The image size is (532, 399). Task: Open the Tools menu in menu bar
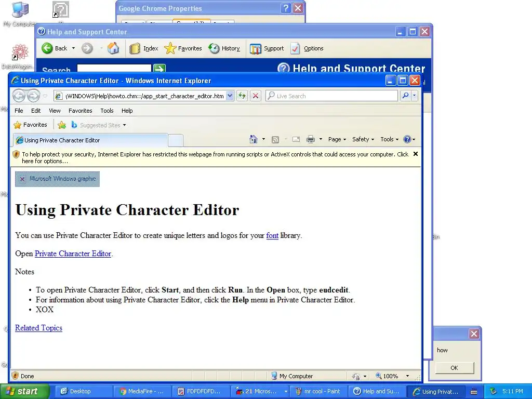(107, 111)
